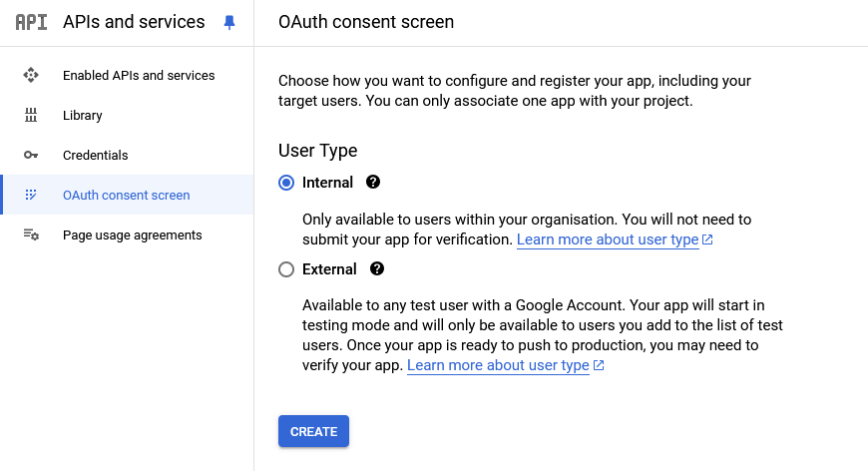Click the Credentials key icon
This screenshot has width=868, height=471.
31,156
